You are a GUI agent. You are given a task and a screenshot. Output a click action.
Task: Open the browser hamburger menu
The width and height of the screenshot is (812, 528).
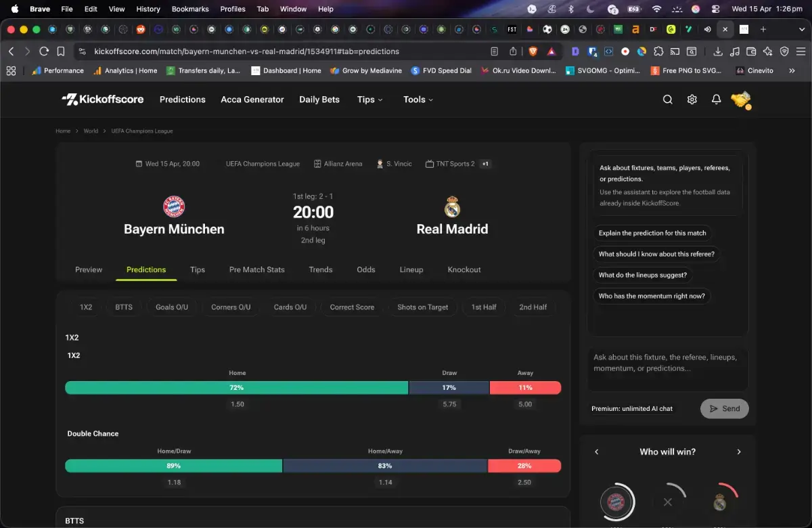tap(801, 51)
